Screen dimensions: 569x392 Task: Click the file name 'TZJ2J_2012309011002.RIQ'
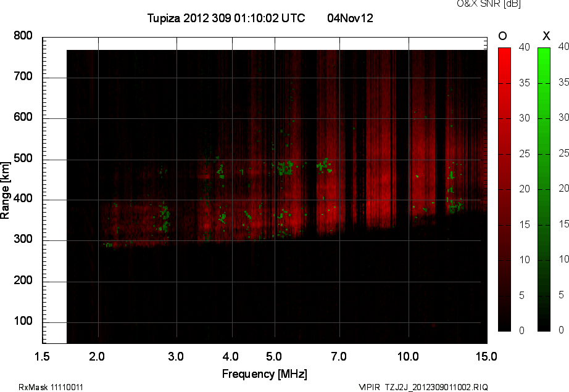click(x=436, y=387)
